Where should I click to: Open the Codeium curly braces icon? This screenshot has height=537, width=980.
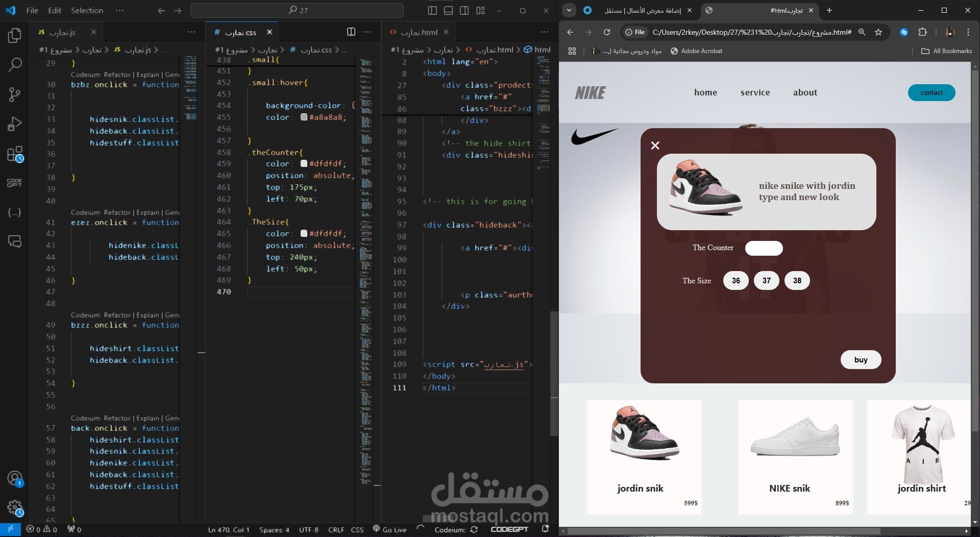coord(15,212)
